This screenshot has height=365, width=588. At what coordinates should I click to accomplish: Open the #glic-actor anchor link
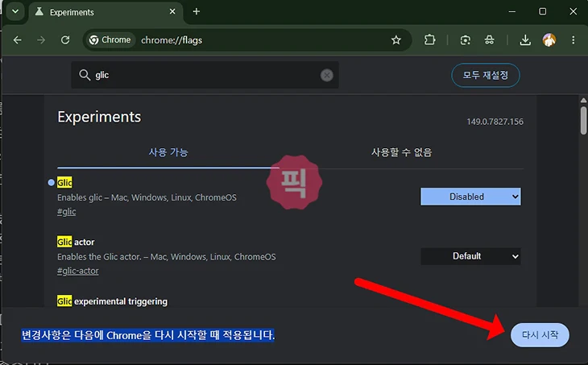[78, 271]
